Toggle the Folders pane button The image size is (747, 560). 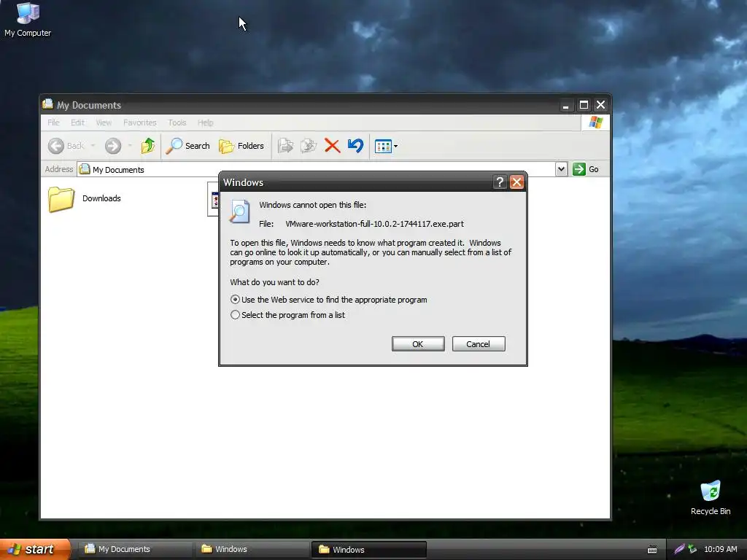coord(241,146)
